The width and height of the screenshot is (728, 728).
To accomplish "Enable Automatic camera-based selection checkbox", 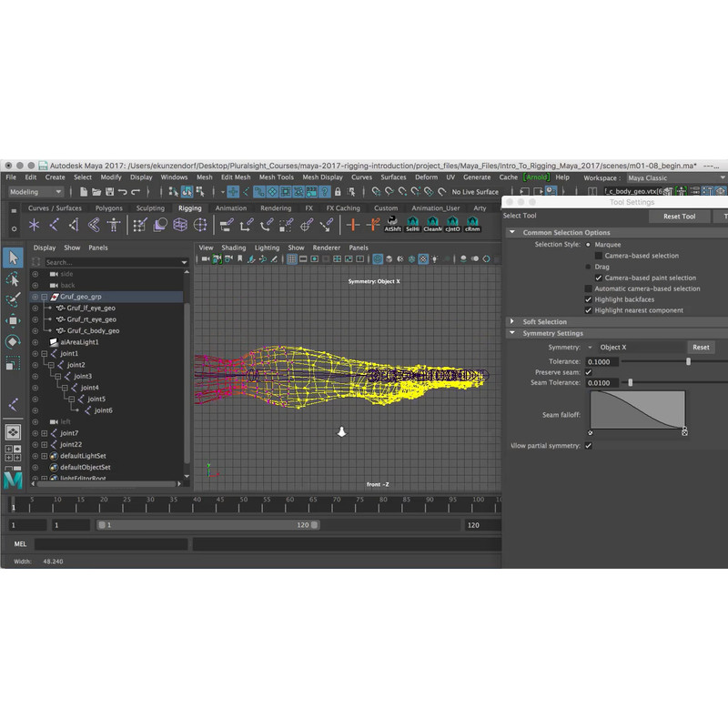I will [x=588, y=288].
